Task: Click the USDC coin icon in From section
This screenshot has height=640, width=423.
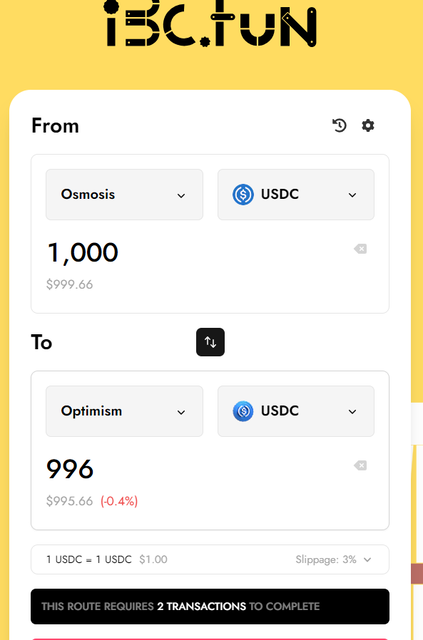Action: (243, 194)
